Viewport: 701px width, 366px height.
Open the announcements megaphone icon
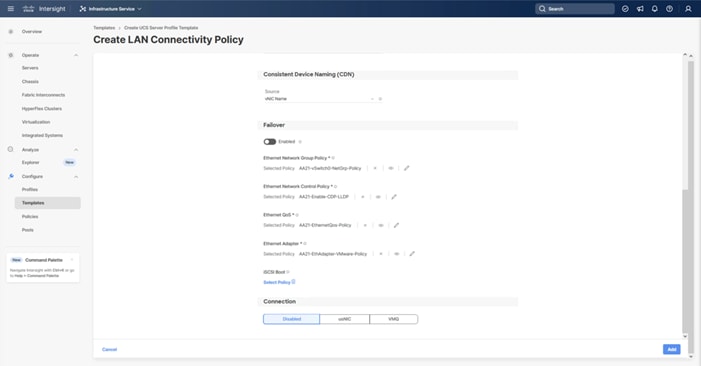tap(640, 8)
